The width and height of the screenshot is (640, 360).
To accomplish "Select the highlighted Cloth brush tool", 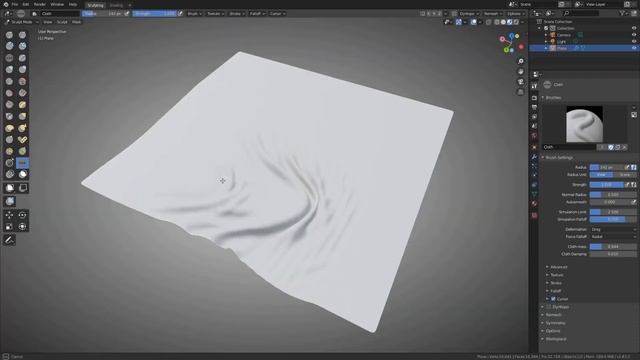I will tap(22, 163).
